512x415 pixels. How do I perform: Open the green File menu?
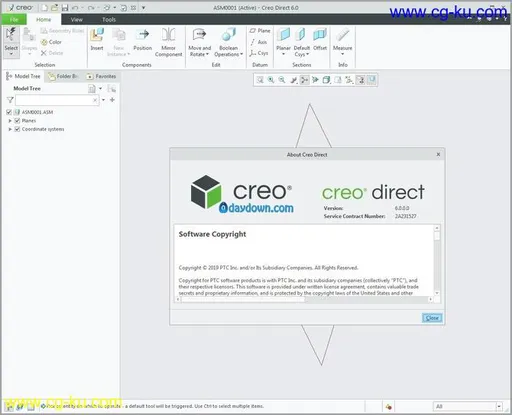pos(14,20)
